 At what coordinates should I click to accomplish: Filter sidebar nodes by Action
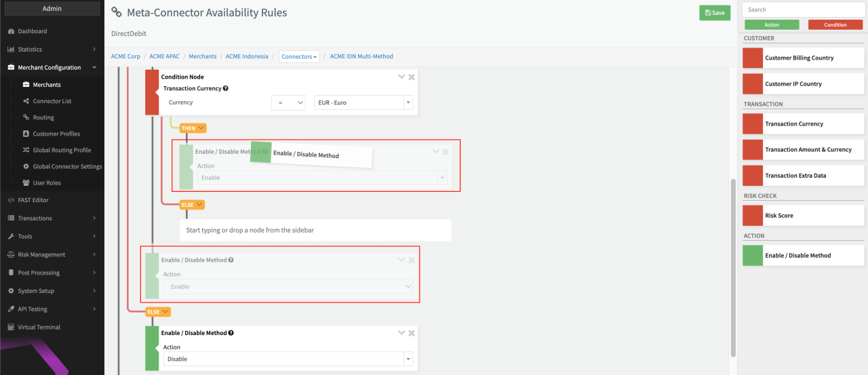[x=772, y=25]
